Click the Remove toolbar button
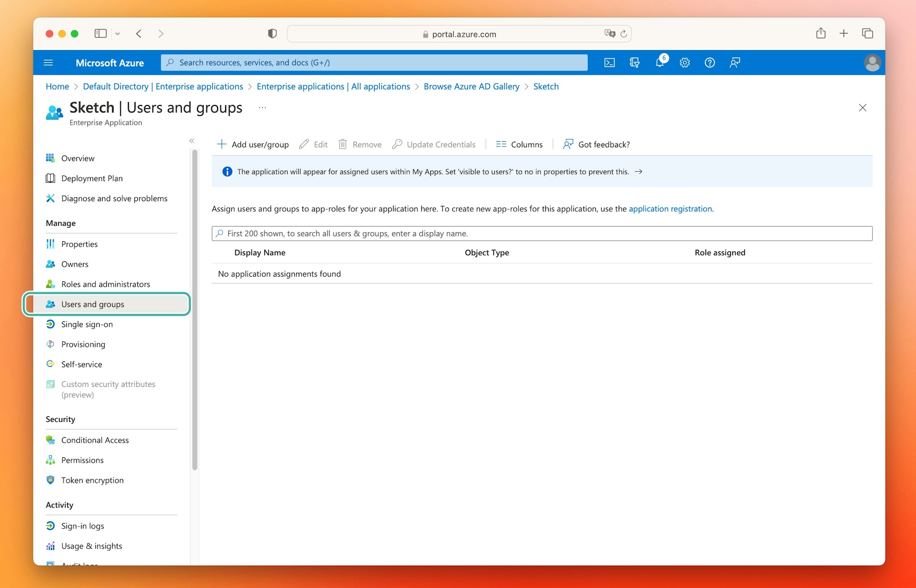Image resolution: width=916 pixels, height=588 pixels. (x=360, y=144)
